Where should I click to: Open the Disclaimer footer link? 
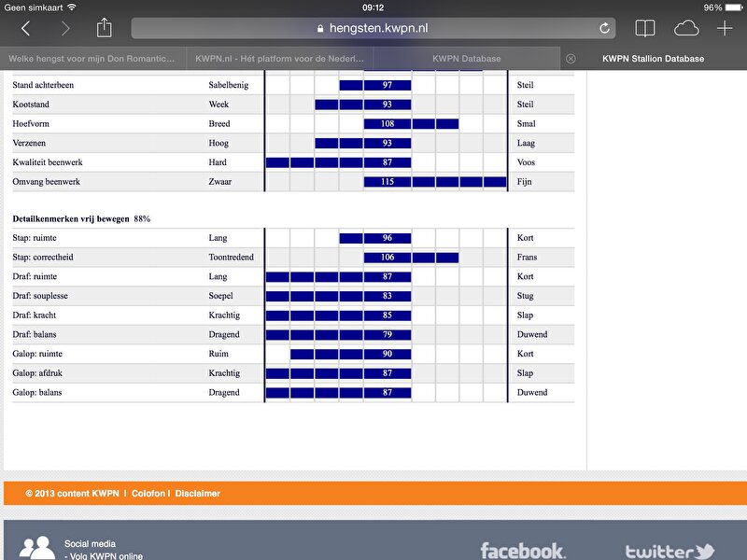click(x=198, y=494)
